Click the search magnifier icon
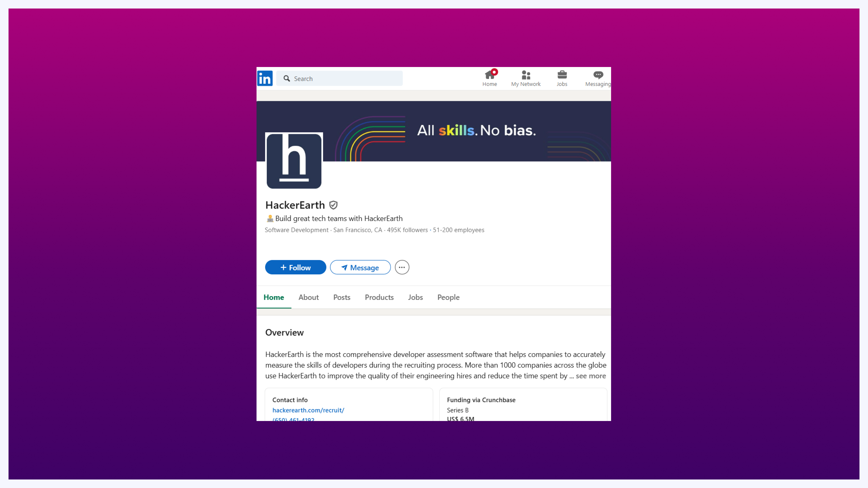 pyautogui.click(x=287, y=78)
